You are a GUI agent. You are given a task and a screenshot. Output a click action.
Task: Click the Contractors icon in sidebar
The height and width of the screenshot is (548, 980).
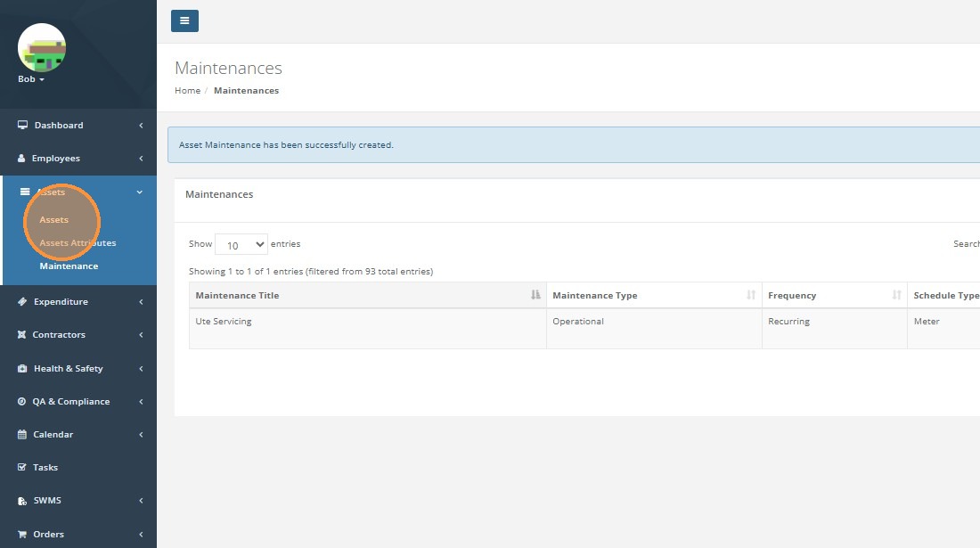click(23, 335)
